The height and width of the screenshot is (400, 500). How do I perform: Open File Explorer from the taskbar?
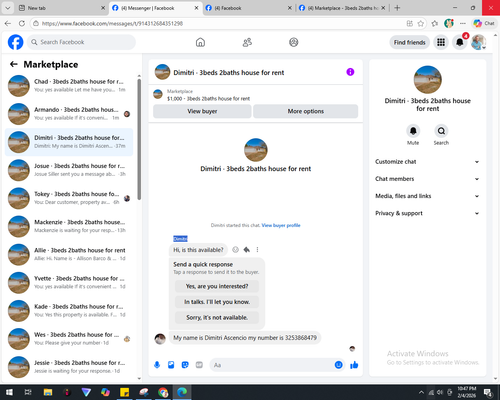click(x=48, y=392)
